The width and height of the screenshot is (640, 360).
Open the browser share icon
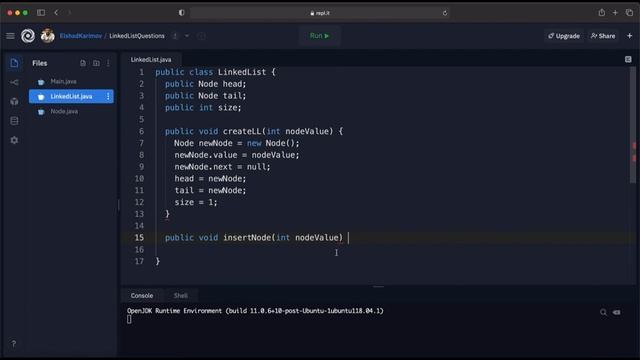[602, 13]
